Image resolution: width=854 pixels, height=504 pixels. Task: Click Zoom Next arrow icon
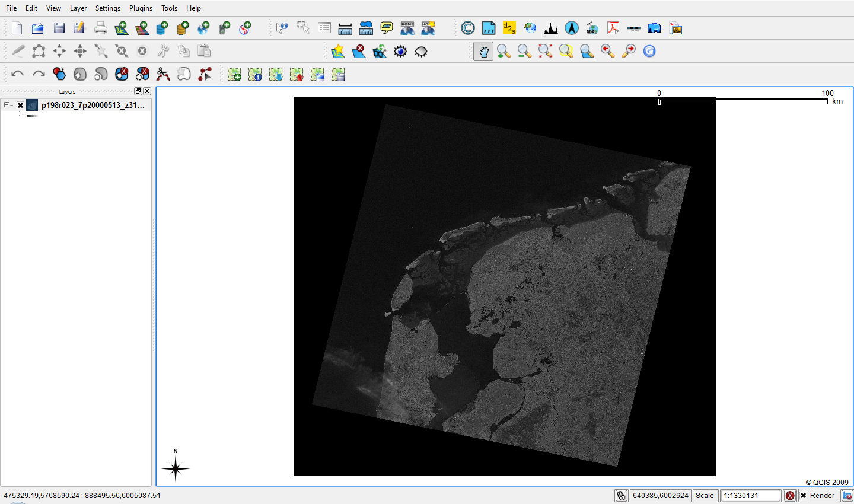coord(629,52)
